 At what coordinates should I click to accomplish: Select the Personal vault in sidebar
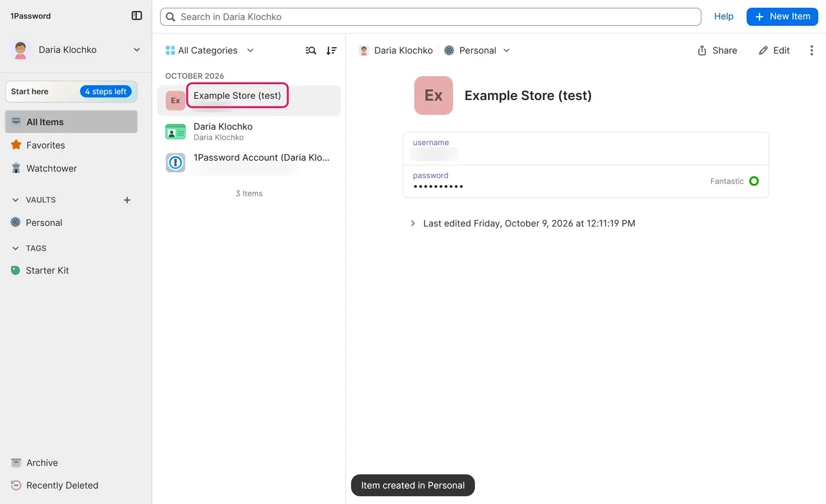click(x=71, y=223)
